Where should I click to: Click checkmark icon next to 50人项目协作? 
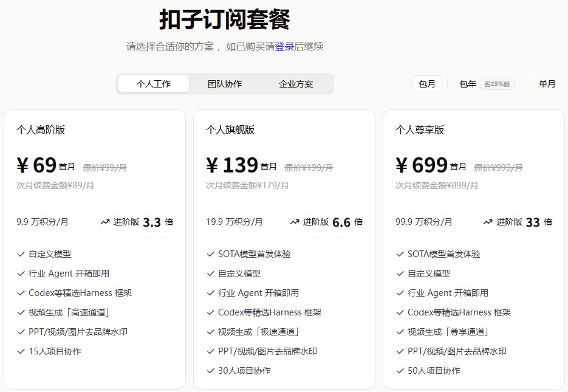point(400,371)
